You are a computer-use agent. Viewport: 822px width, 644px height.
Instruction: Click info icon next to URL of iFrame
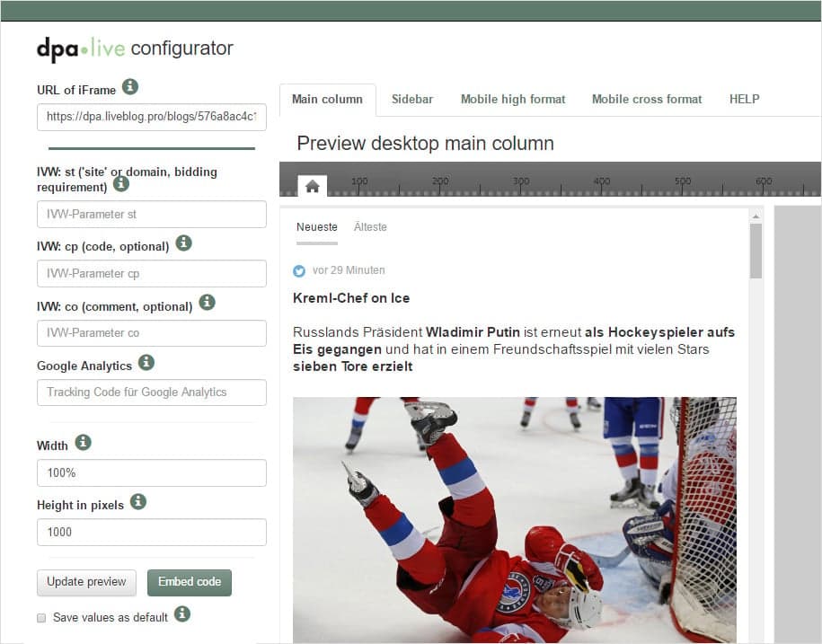click(130, 86)
